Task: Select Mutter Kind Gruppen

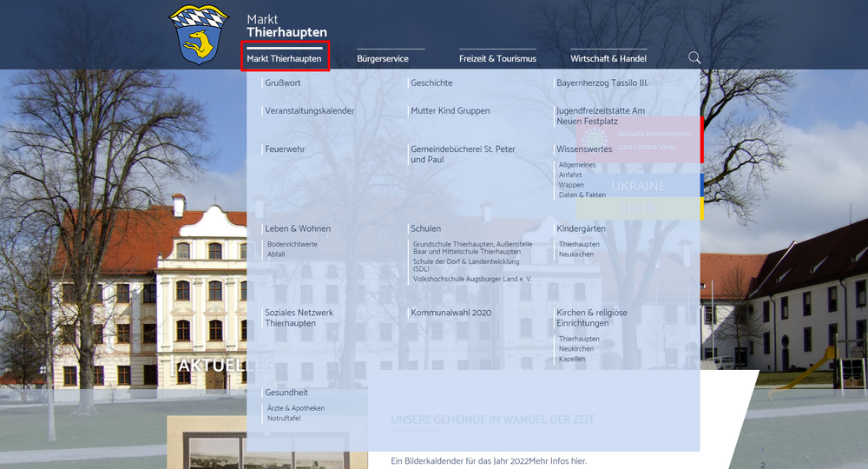Action: (x=450, y=110)
